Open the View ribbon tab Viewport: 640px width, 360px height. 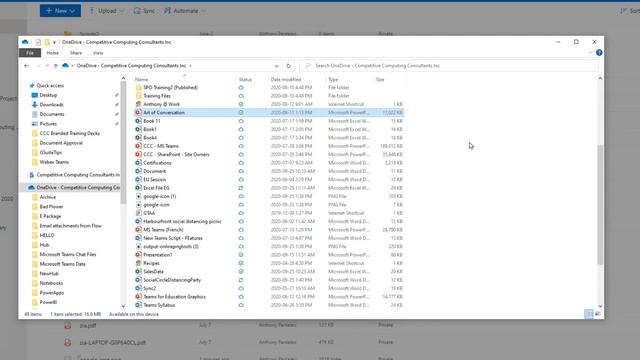(98, 53)
